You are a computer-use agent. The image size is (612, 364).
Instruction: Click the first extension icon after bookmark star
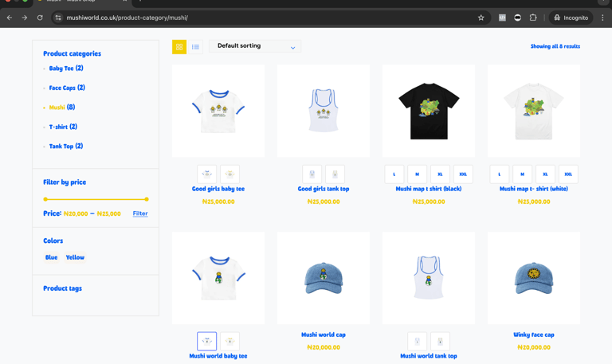pos(502,18)
